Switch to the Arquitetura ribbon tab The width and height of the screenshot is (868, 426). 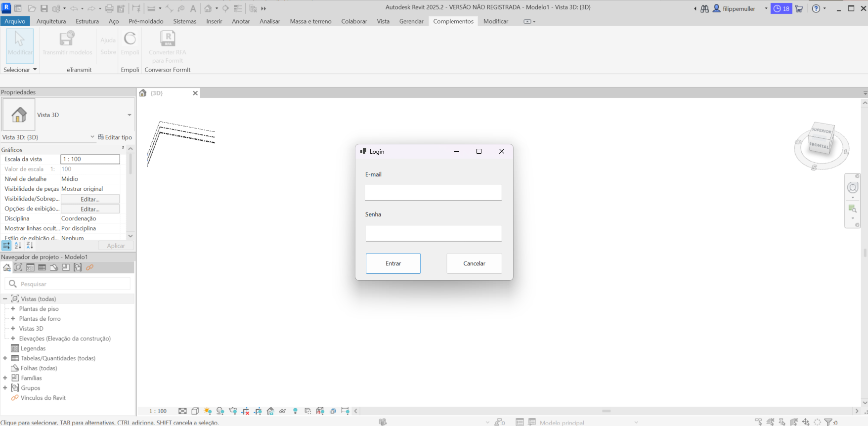pyautogui.click(x=51, y=21)
